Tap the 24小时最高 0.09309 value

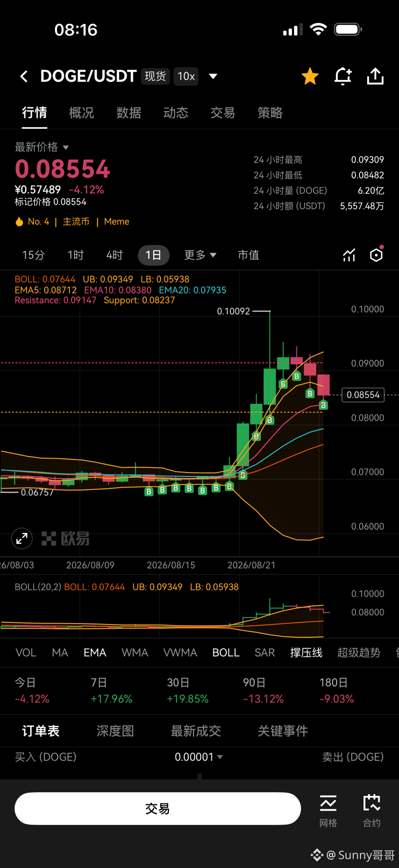point(368,160)
